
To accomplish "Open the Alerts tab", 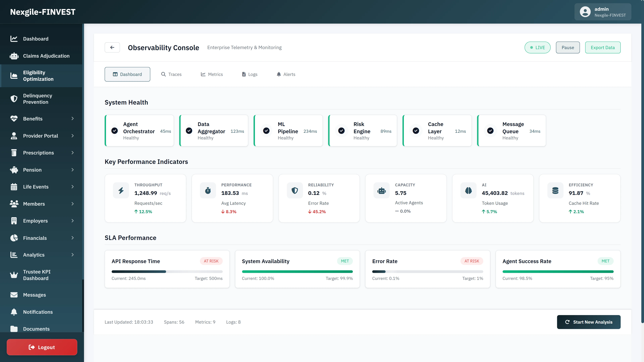I will click(286, 74).
